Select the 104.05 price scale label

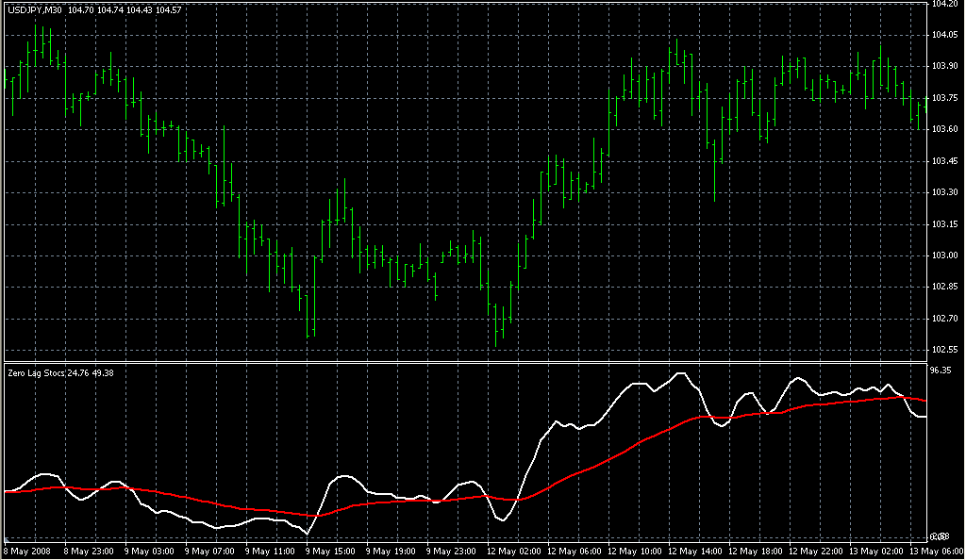(x=945, y=35)
